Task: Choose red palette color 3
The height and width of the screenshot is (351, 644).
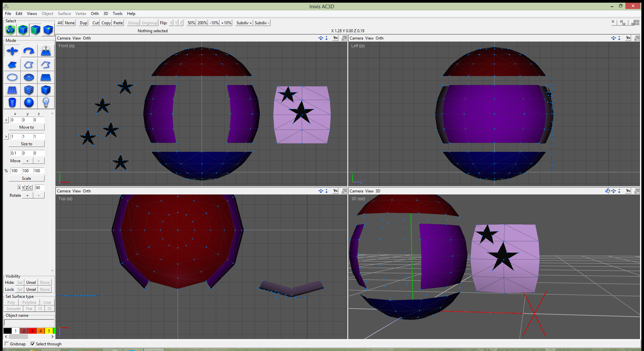Action: [32, 331]
